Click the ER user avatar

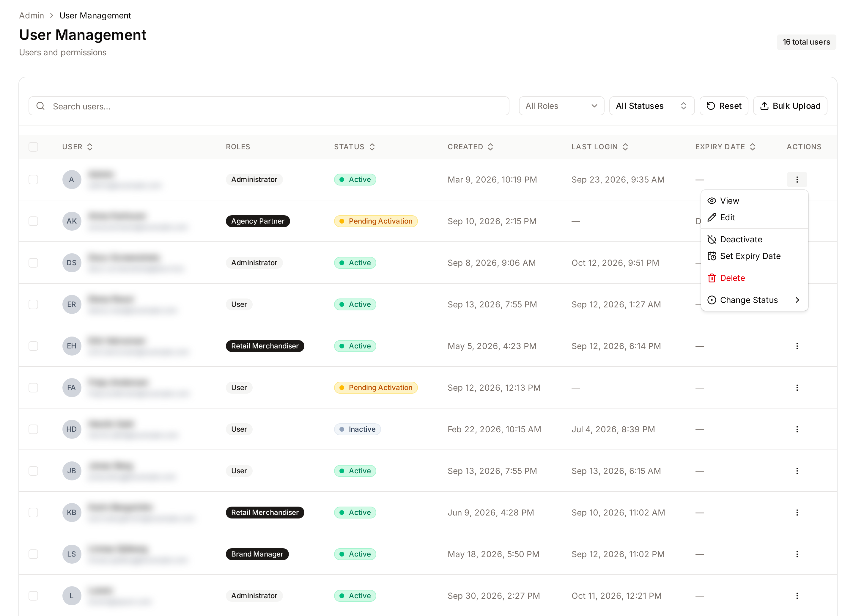(72, 304)
